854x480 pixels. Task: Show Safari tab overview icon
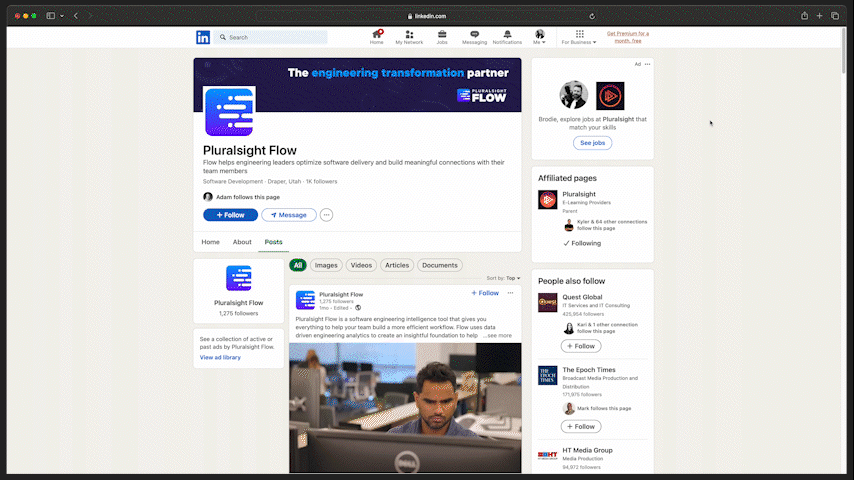(x=835, y=16)
